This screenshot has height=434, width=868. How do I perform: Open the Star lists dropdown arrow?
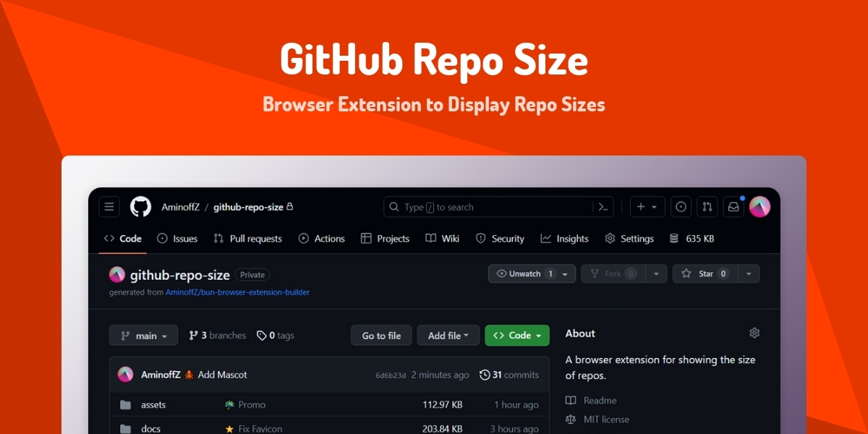pos(749,274)
